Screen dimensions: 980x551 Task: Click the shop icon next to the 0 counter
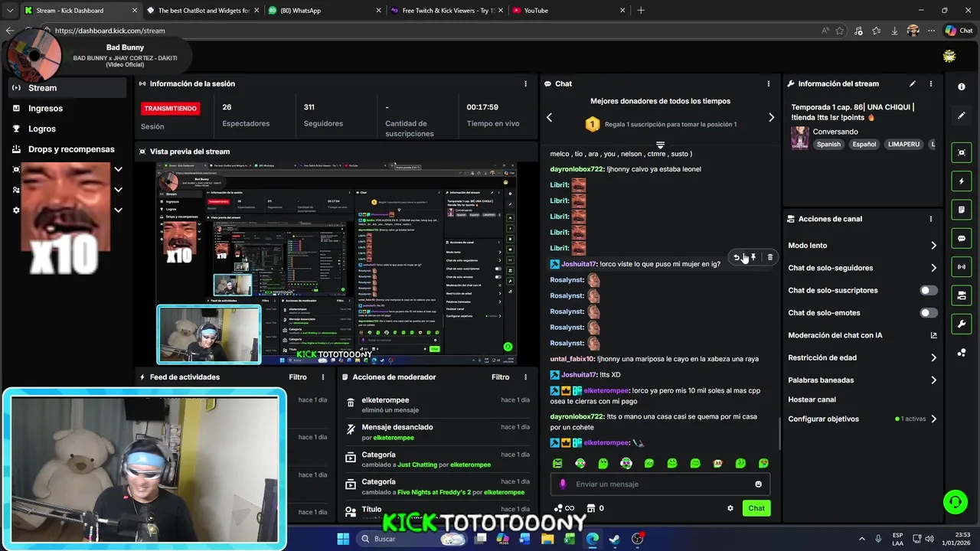tap(590, 508)
